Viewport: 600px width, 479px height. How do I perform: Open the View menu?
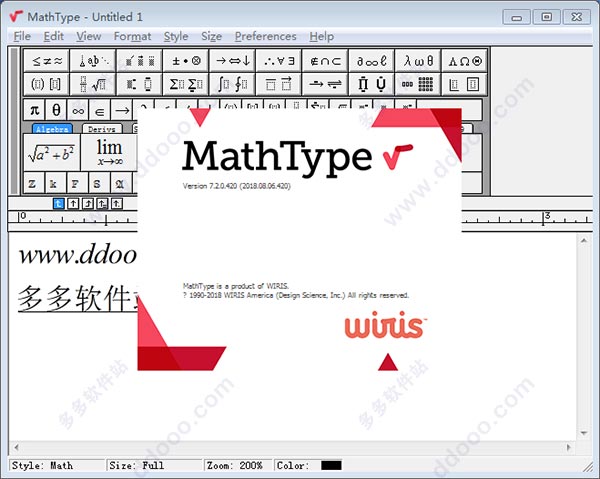89,36
